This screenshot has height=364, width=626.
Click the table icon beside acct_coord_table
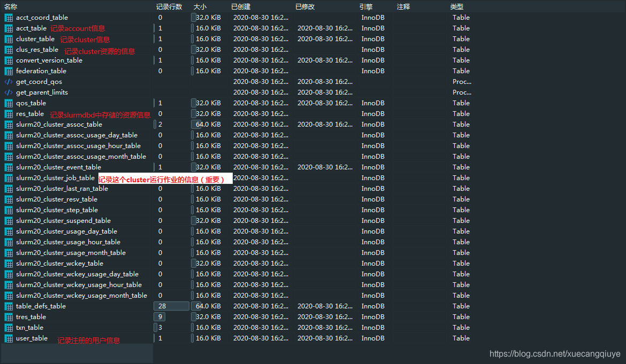point(9,17)
